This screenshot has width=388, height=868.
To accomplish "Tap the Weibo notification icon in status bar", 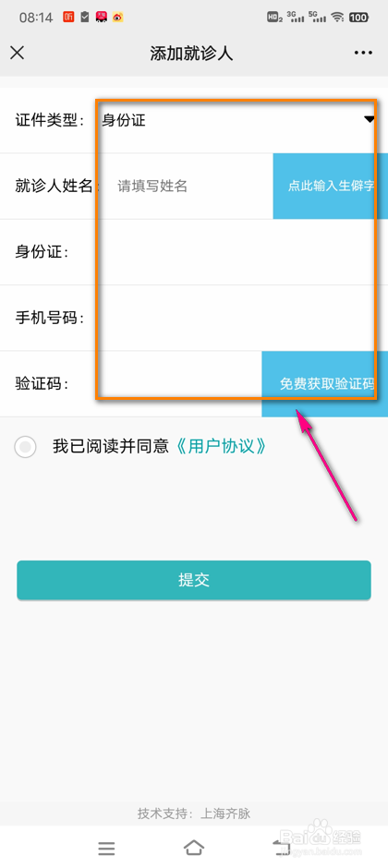I will (x=117, y=18).
